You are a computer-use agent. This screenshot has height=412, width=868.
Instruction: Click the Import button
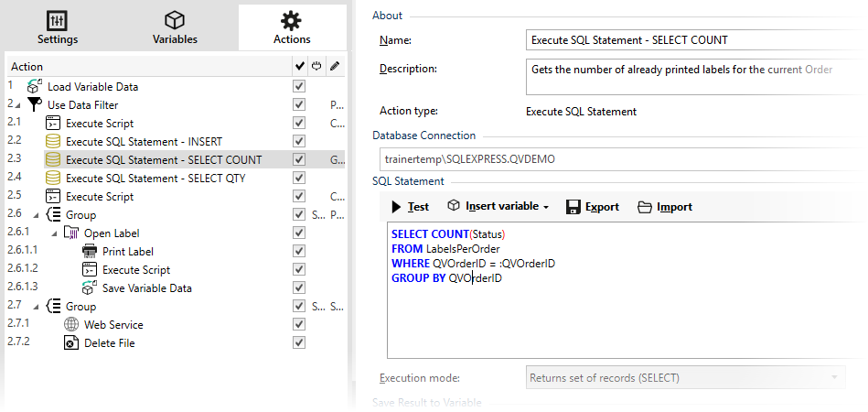(664, 207)
